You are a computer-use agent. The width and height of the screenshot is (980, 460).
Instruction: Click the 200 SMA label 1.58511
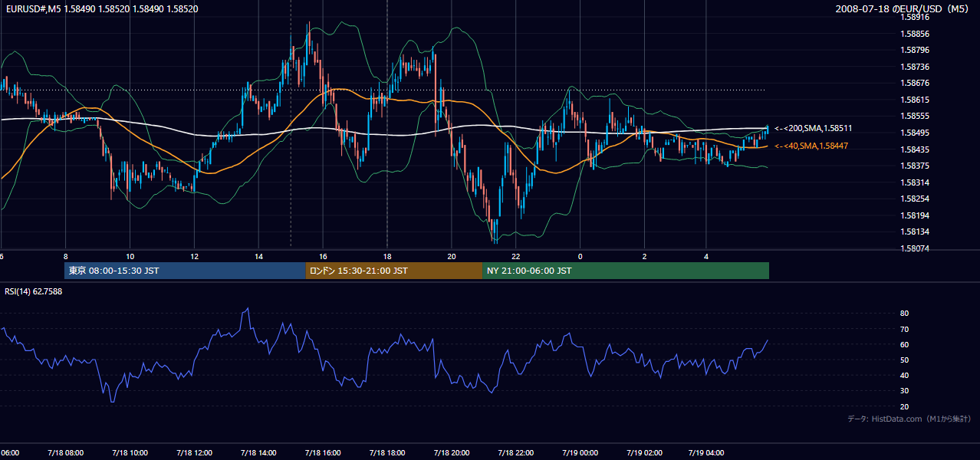point(814,129)
